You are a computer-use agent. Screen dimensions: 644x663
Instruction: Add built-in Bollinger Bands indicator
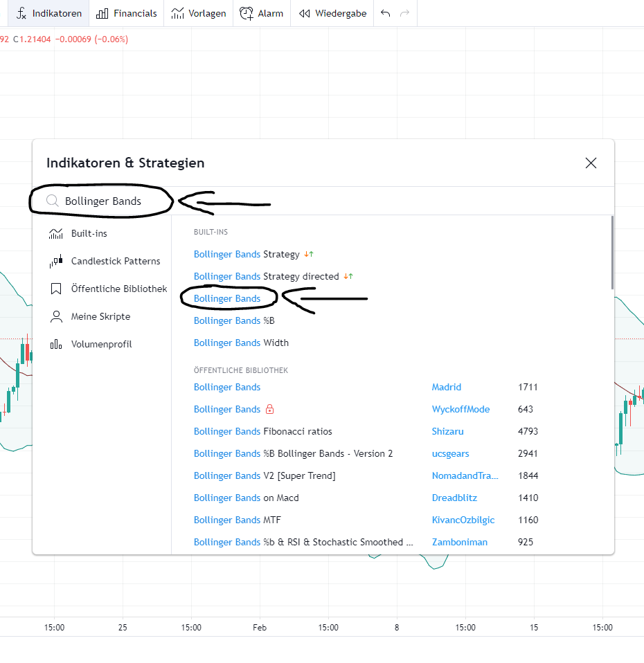pos(227,298)
